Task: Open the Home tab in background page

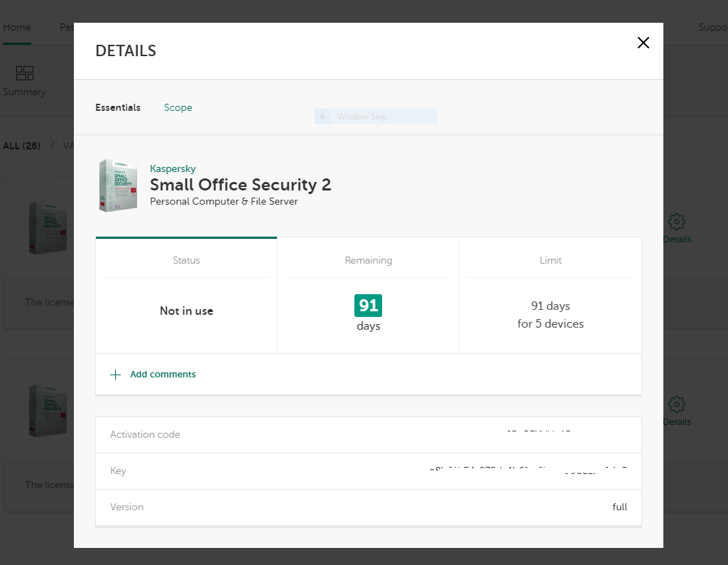Action: 17,28
